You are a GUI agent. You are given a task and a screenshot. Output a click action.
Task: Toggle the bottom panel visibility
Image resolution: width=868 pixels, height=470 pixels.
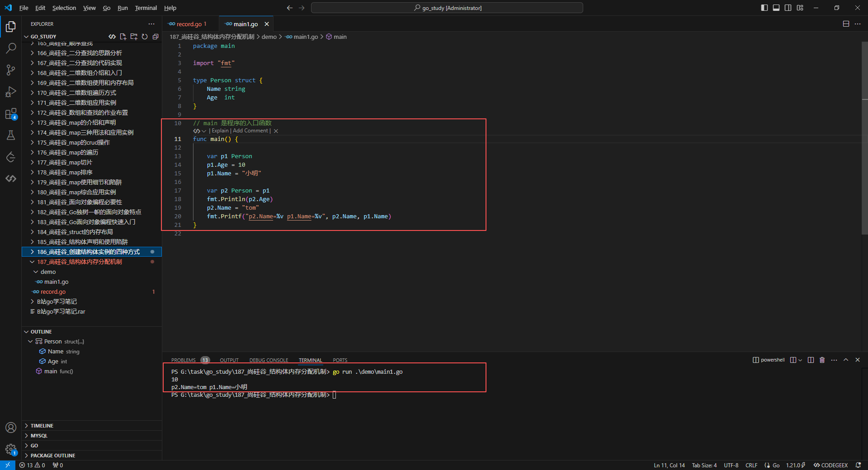[x=776, y=8]
